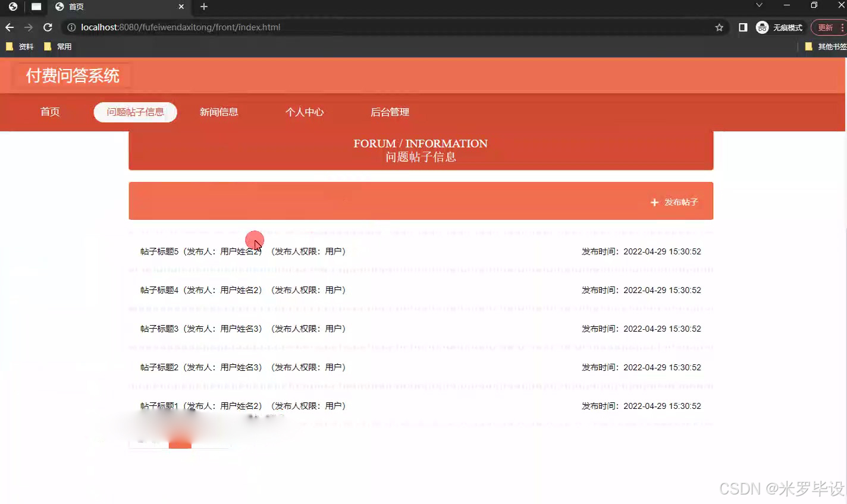Click the publish time of 帖子标题3
This screenshot has height=504, width=847.
[641, 329]
